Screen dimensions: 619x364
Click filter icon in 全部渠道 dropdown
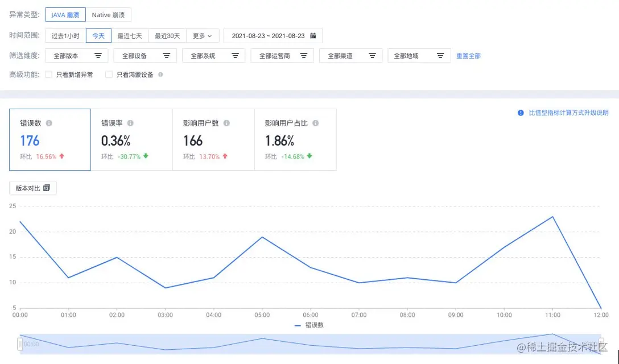point(372,56)
